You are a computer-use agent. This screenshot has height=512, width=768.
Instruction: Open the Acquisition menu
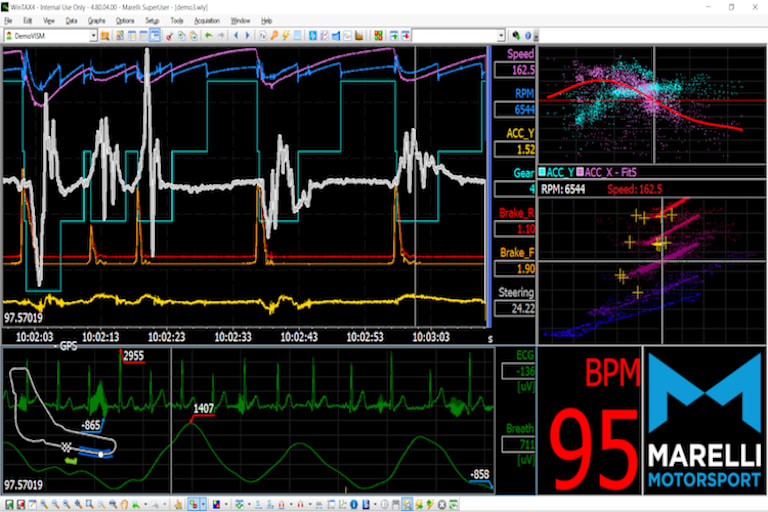207,20
